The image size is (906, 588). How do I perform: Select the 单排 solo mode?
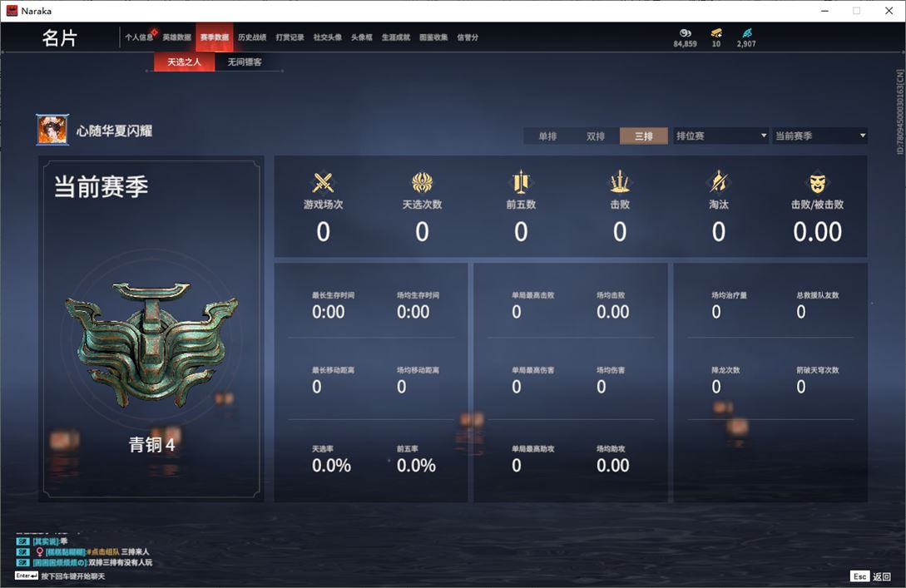click(x=547, y=136)
